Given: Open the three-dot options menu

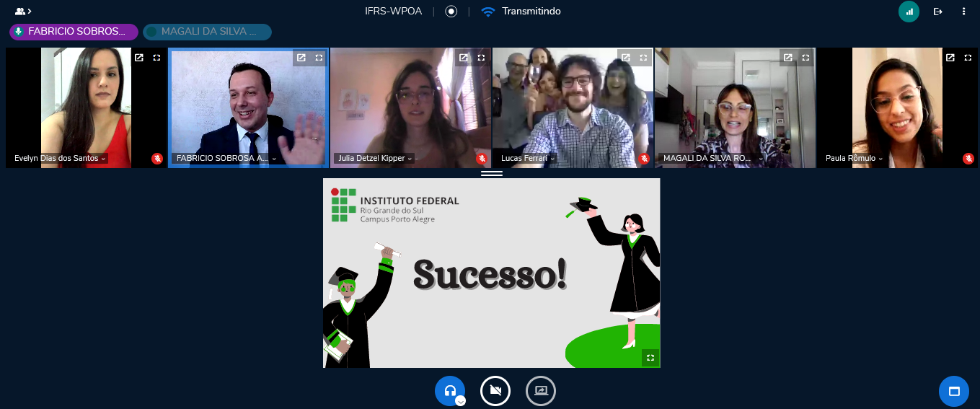Looking at the screenshot, I should tap(963, 12).
